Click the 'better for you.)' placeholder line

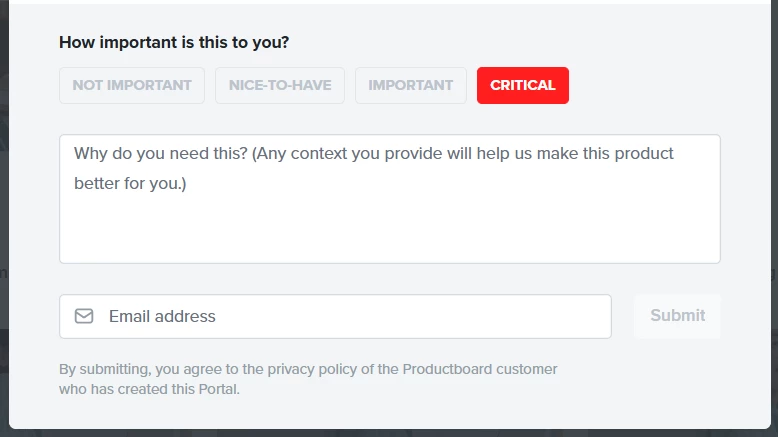click(130, 184)
